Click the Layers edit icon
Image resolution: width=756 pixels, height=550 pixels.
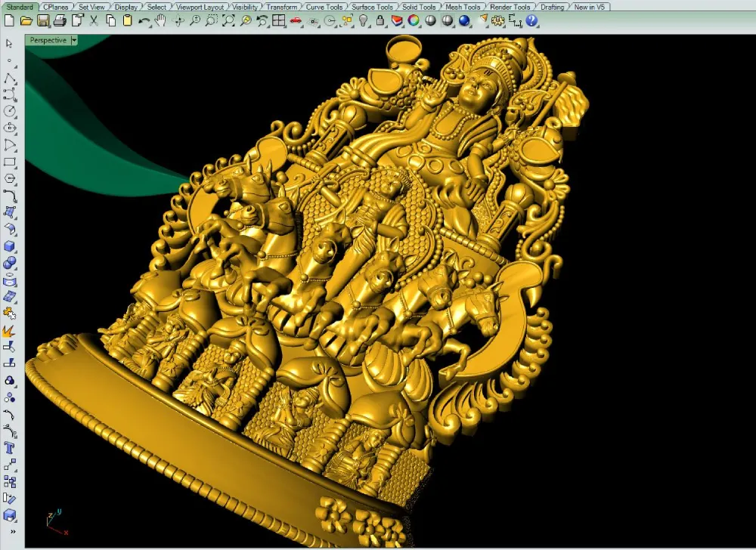(397, 20)
